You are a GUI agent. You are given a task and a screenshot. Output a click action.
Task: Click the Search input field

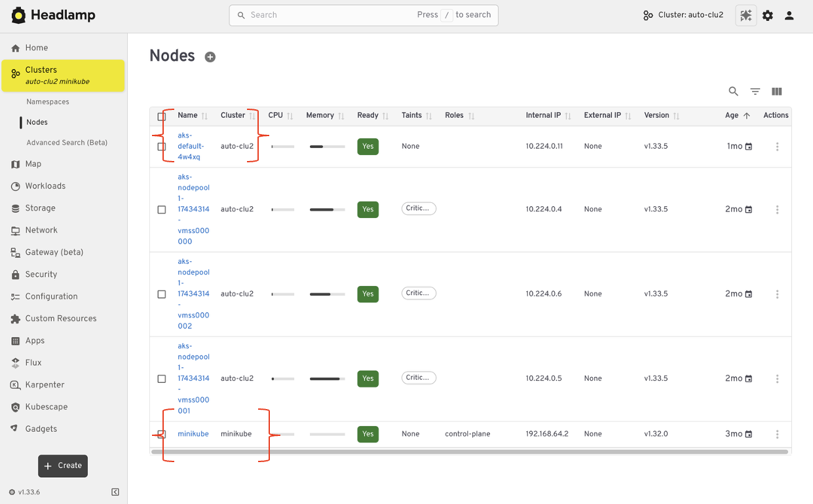tap(341, 14)
